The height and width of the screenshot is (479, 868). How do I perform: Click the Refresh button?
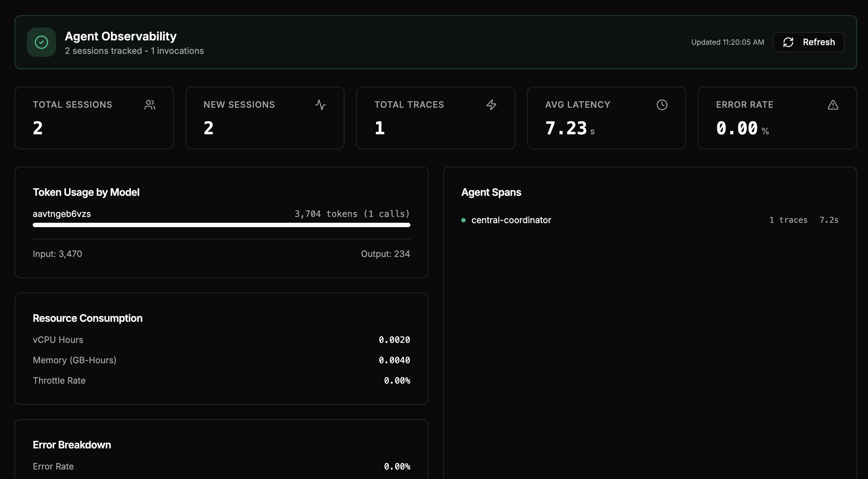pos(808,42)
